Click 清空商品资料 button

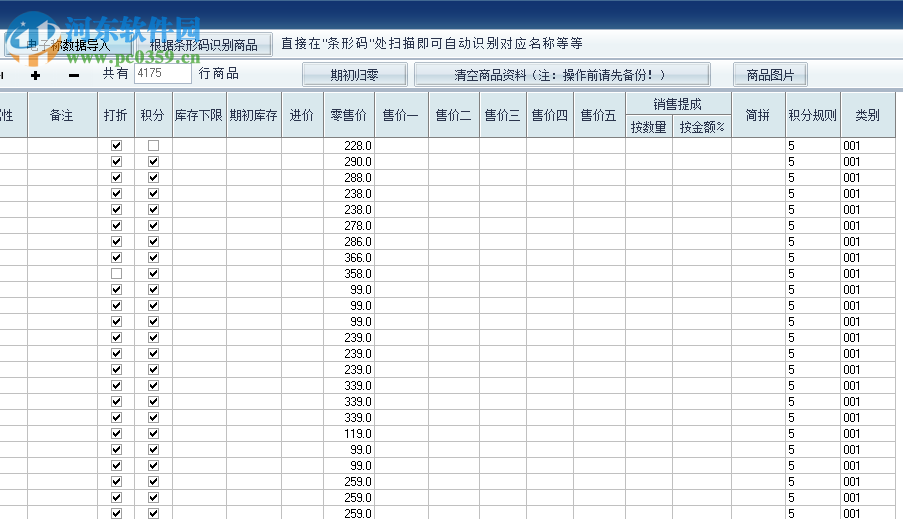click(x=562, y=75)
